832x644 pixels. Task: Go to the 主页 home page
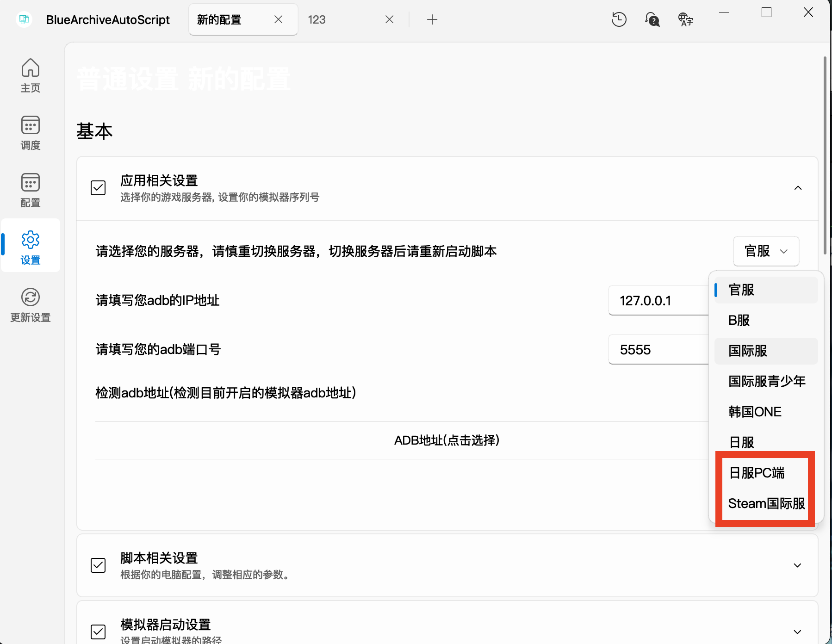[31, 76]
